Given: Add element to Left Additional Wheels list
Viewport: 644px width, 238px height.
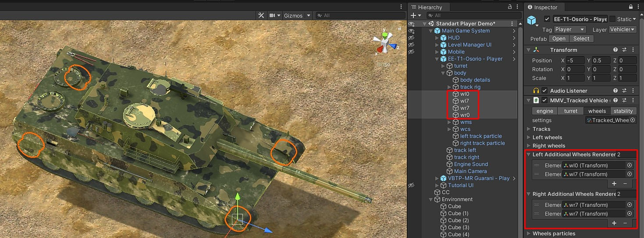Looking at the screenshot, I should pyautogui.click(x=614, y=184).
